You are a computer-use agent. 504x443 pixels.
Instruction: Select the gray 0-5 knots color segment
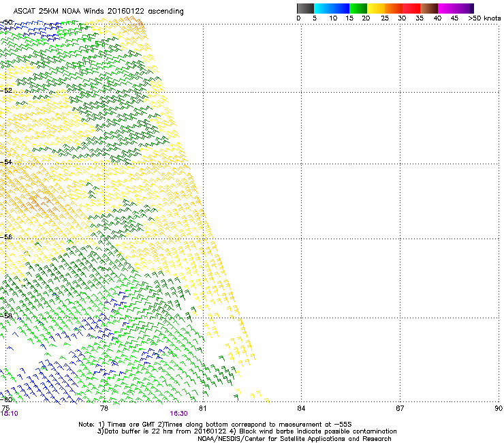pos(305,8)
